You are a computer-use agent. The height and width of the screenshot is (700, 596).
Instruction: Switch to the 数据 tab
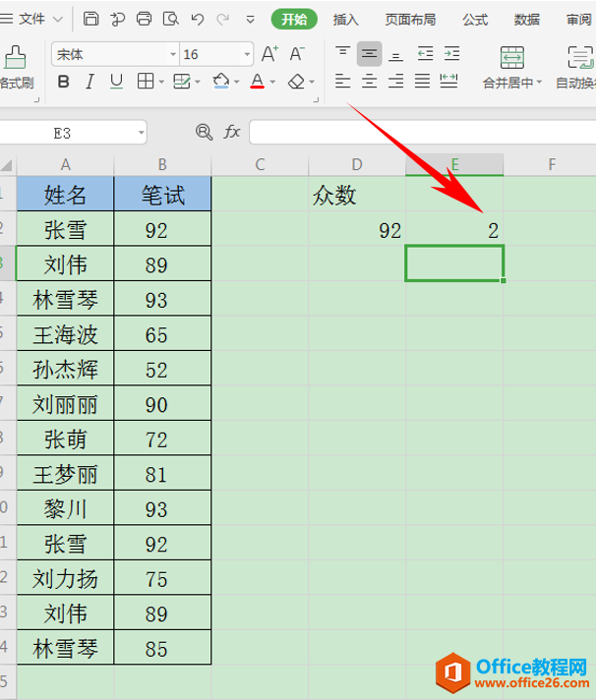(527, 20)
